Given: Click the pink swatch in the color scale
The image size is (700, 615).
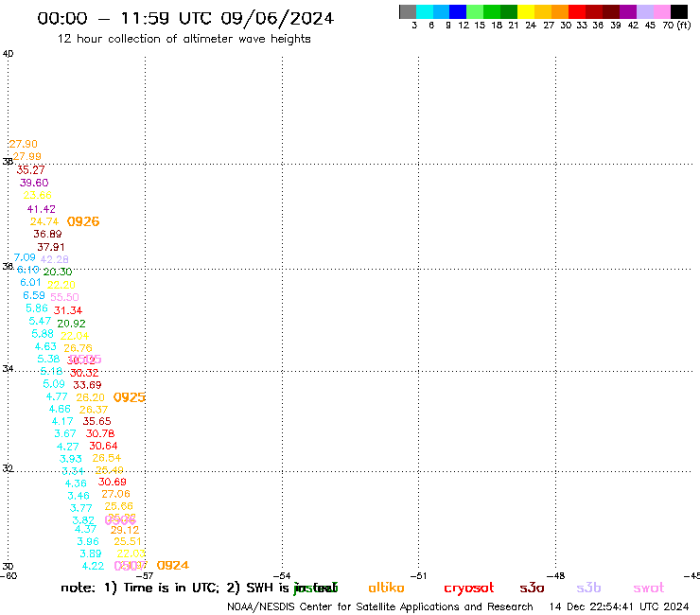Looking at the screenshot, I should point(662,11).
